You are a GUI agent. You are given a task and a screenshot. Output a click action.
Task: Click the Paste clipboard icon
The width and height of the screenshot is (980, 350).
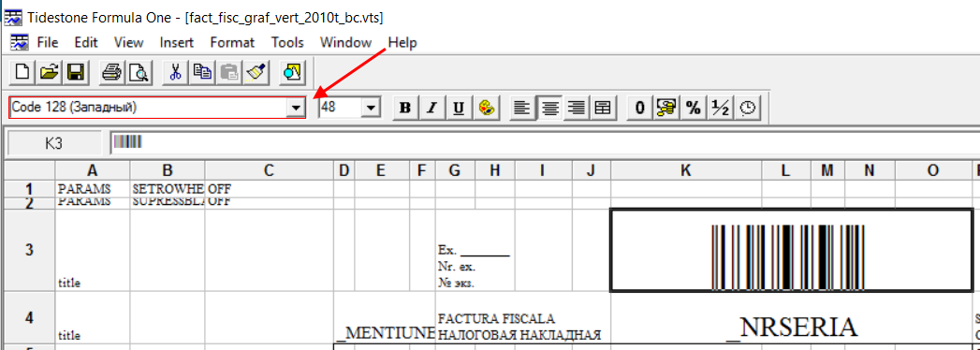point(230,72)
